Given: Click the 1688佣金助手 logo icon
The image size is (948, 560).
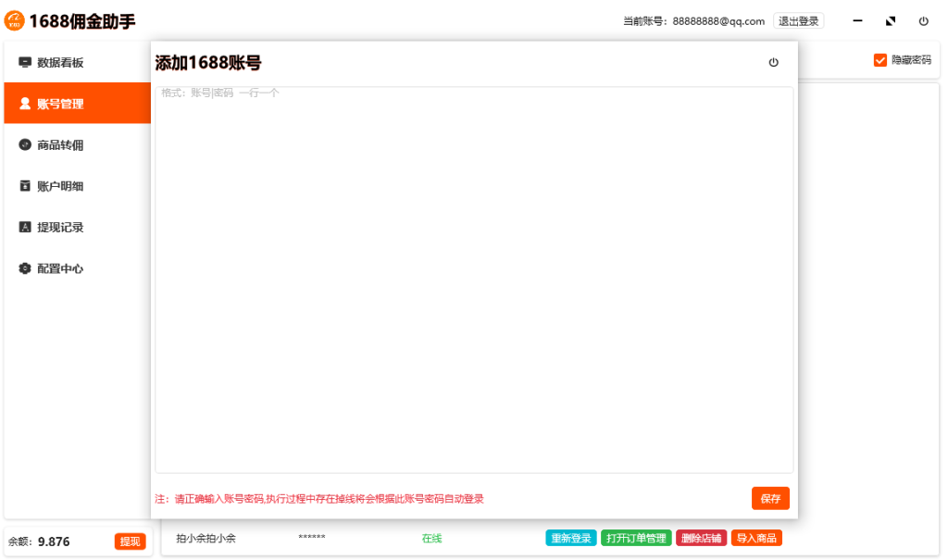Looking at the screenshot, I should point(15,20).
